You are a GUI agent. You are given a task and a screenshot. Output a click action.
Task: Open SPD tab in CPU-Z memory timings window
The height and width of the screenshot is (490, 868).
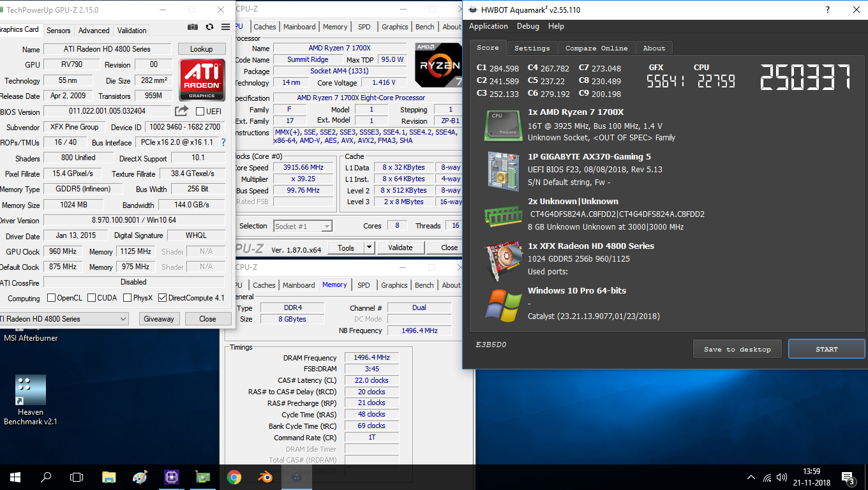click(363, 285)
